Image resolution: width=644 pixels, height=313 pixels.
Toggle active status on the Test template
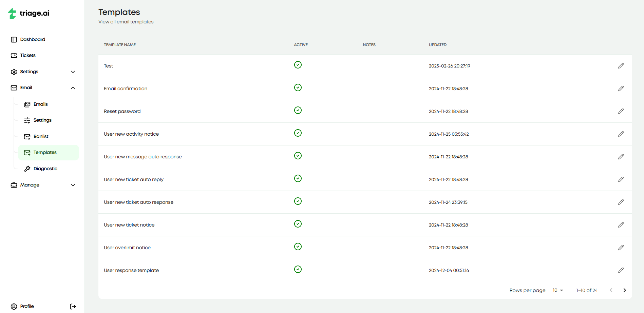[298, 64]
